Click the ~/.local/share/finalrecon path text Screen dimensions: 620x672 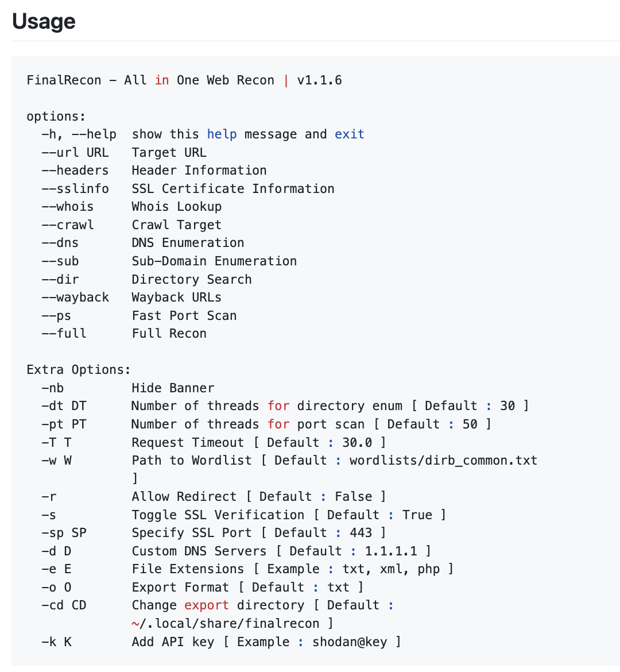[x=226, y=623]
